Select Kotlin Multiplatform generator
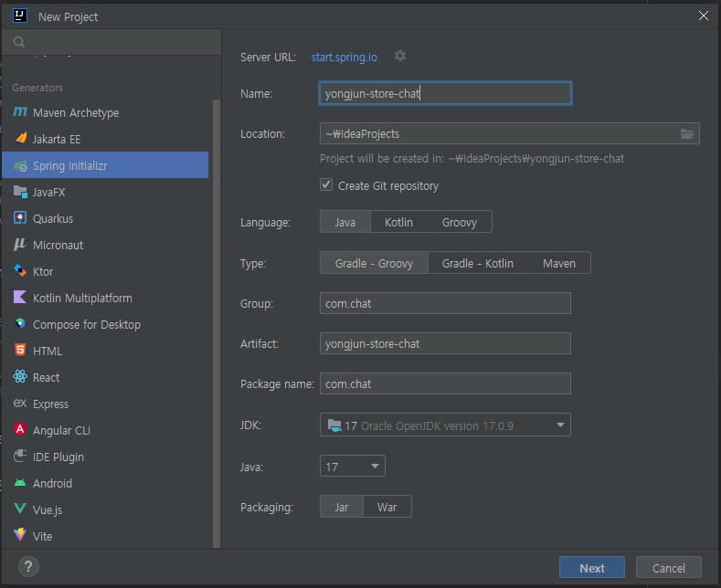721x588 pixels. [x=105, y=299]
